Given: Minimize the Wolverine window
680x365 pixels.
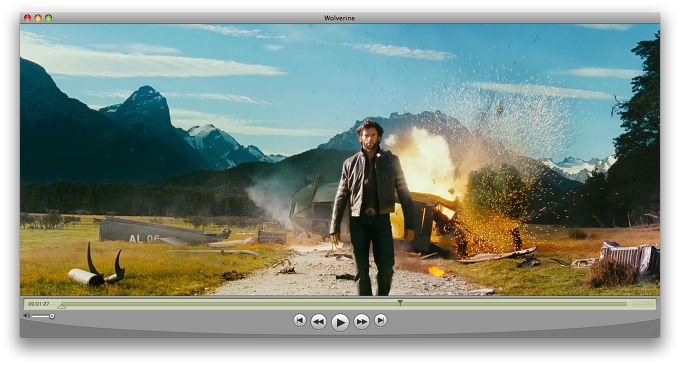Looking at the screenshot, I should point(38,18).
